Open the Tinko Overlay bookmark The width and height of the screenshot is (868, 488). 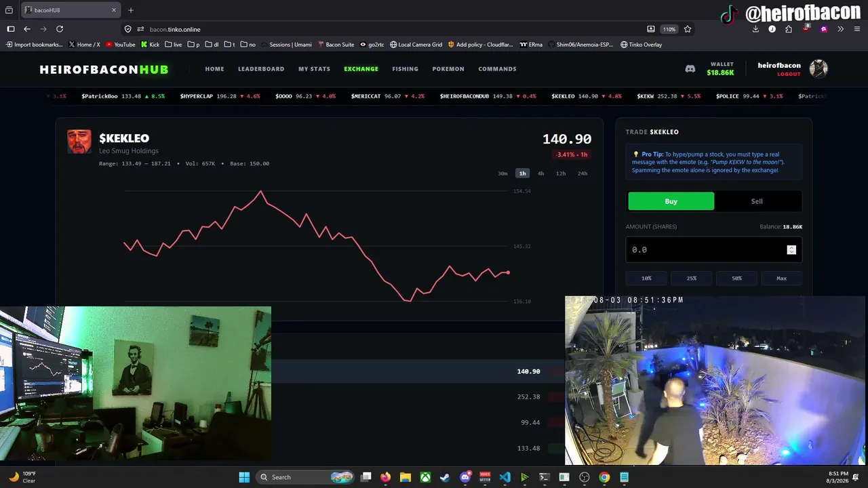(x=641, y=45)
